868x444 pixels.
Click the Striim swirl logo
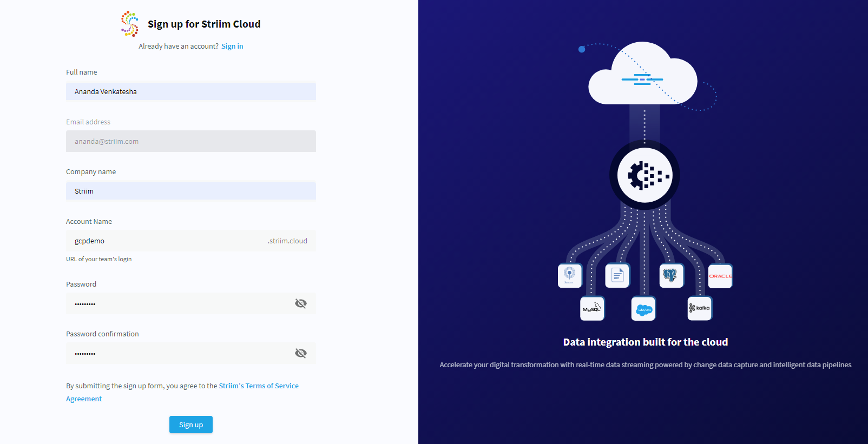[129, 24]
